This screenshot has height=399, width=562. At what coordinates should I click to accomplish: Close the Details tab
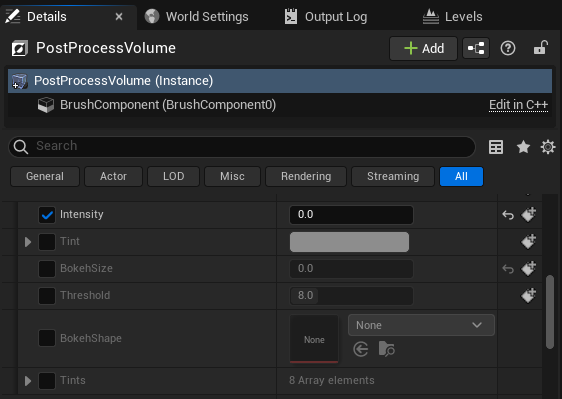coord(119,16)
